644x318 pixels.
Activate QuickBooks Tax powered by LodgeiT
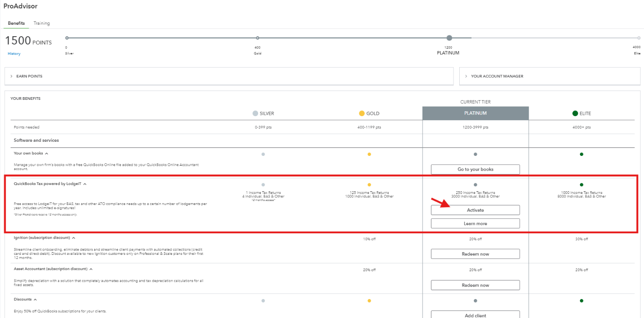click(x=475, y=210)
